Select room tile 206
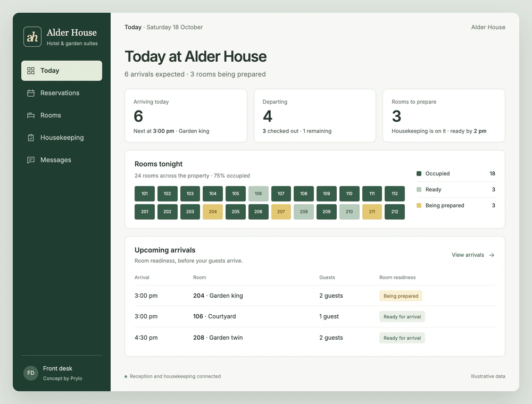This screenshot has height=404, width=532. 258,212
